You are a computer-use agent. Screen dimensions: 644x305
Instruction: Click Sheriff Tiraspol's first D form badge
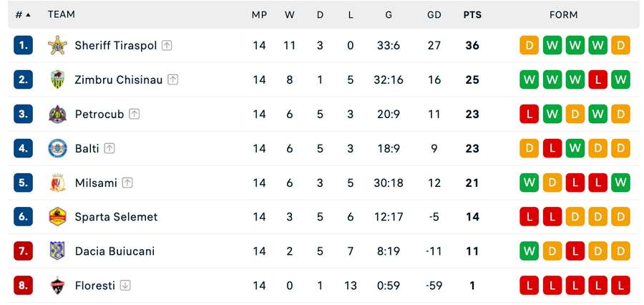pos(529,45)
